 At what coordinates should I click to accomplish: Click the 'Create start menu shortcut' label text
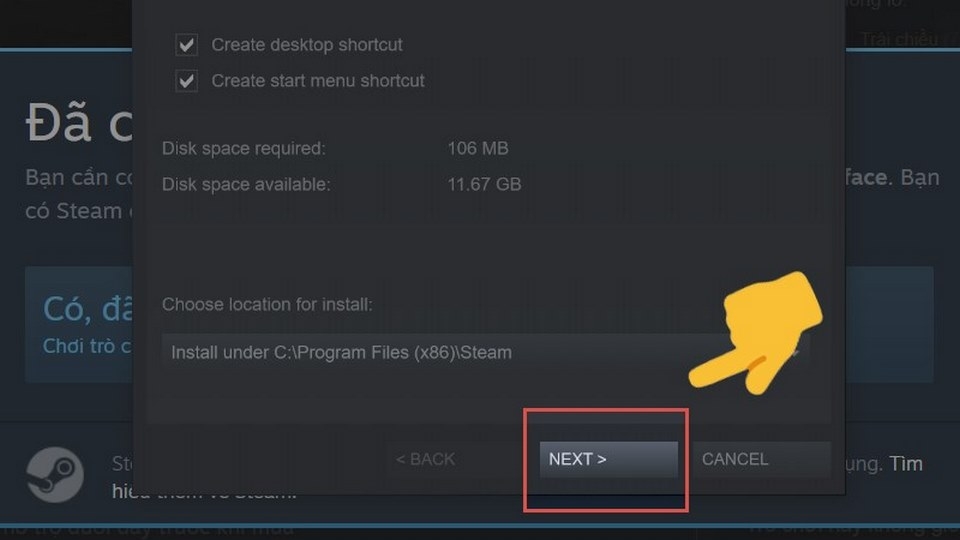318,81
